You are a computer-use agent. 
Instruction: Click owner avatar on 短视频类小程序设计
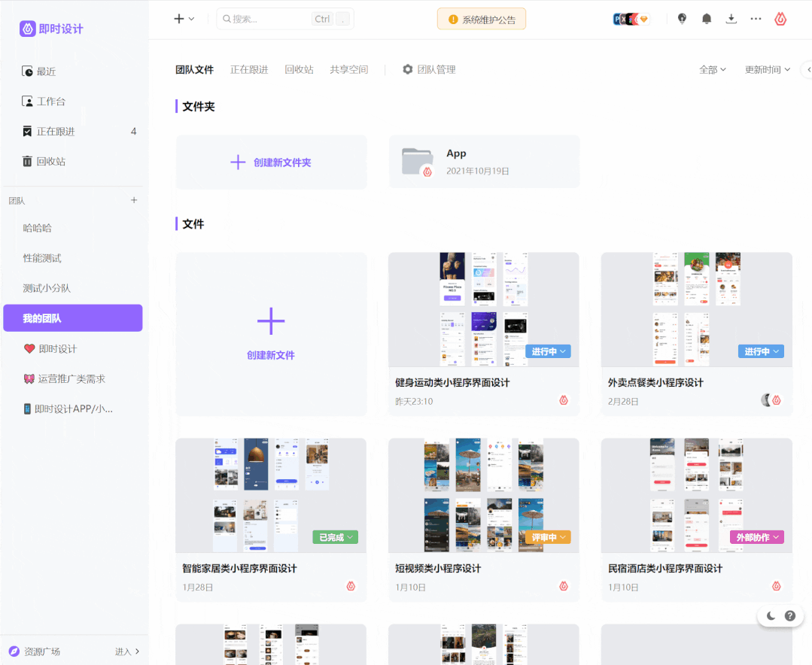point(564,586)
